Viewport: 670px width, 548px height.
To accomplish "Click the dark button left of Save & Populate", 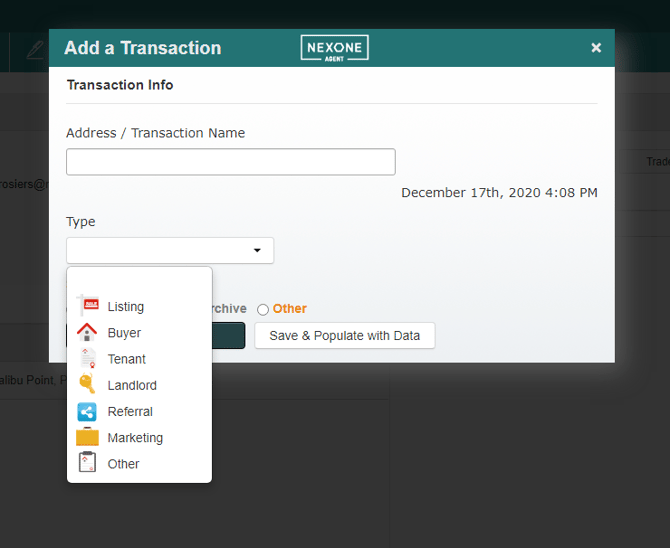I will [x=228, y=336].
